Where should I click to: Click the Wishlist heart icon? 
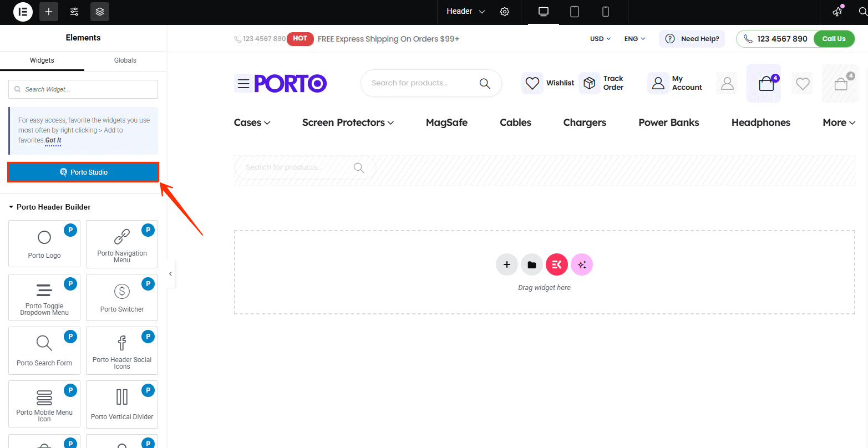point(532,83)
